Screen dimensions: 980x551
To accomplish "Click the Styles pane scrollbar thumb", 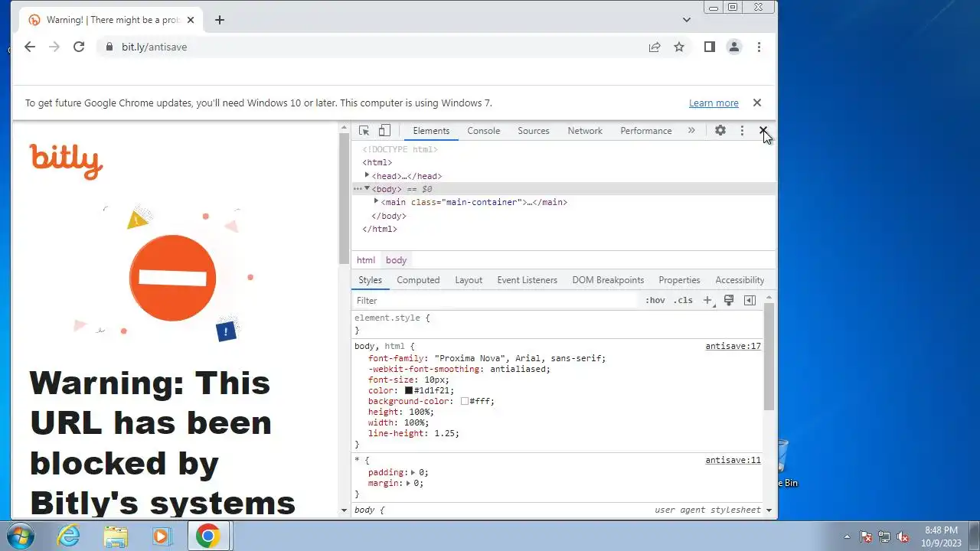I will coord(769,356).
